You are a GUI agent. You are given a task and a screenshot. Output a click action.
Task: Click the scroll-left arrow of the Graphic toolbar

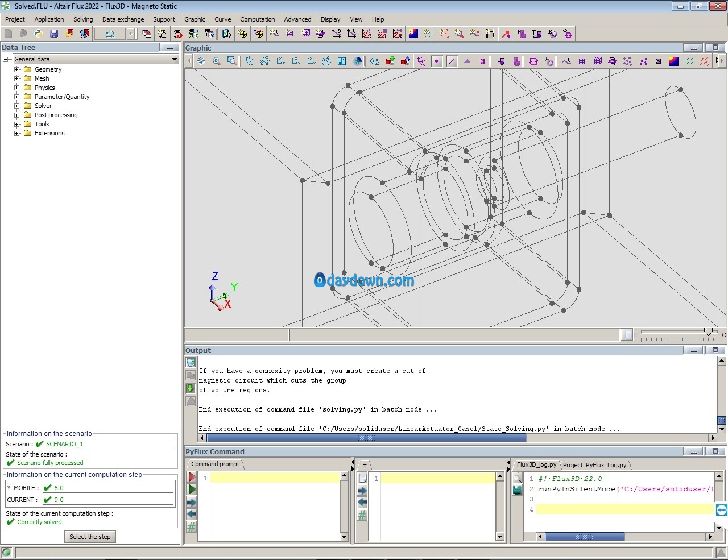click(x=189, y=61)
